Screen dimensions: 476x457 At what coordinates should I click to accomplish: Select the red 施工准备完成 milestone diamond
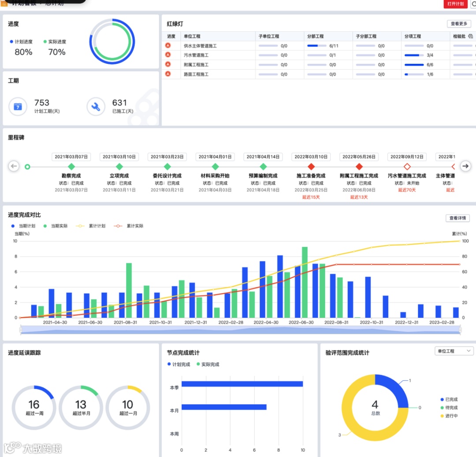tap(311, 166)
